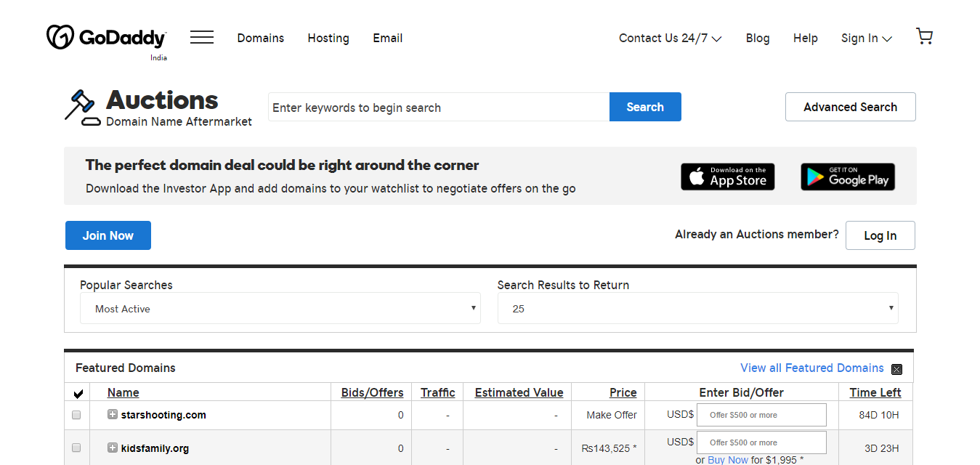Image resolution: width=980 pixels, height=465 pixels.
Task: Close the Featured Domains panel
Action: (x=896, y=369)
